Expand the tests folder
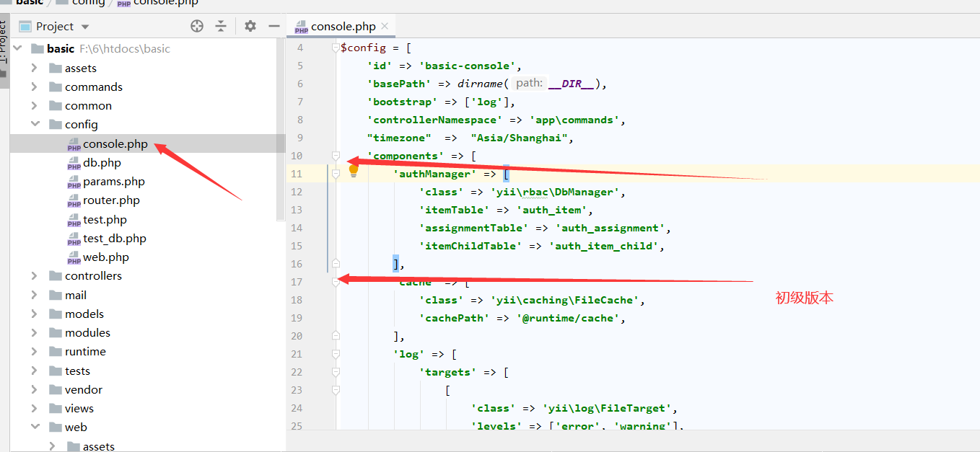The image size is (980, 452). point(34,371)
